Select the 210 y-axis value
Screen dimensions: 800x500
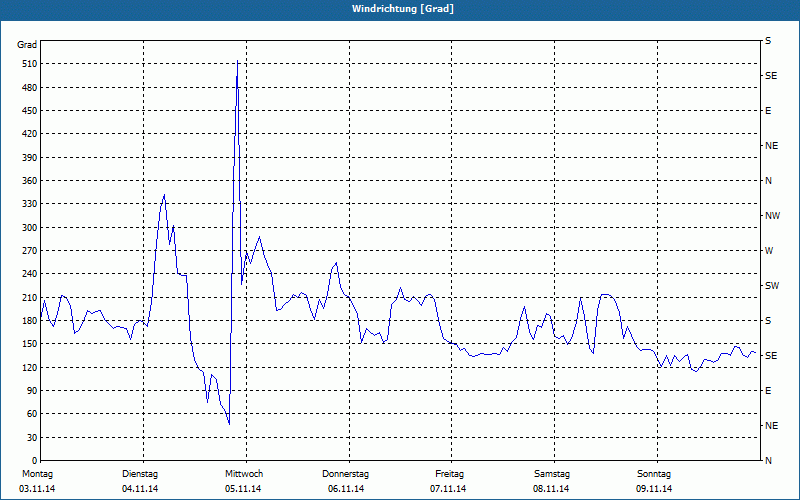(x=29, y=297)
